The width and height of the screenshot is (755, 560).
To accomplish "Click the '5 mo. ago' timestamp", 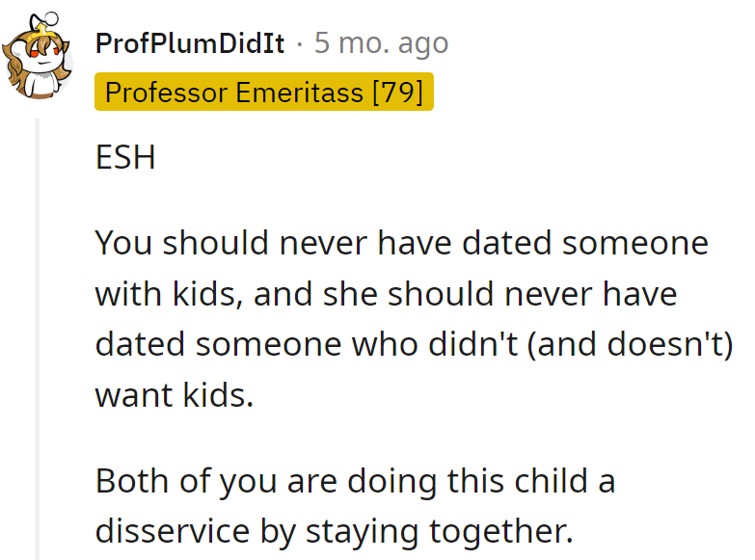I will (x=381, y=43).
